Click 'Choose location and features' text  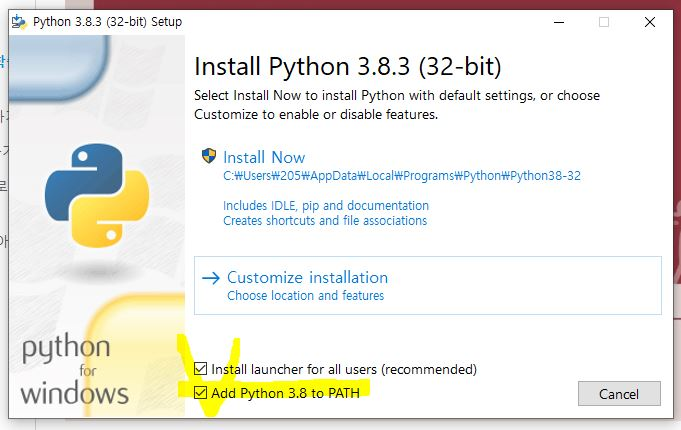coord(305,296)
